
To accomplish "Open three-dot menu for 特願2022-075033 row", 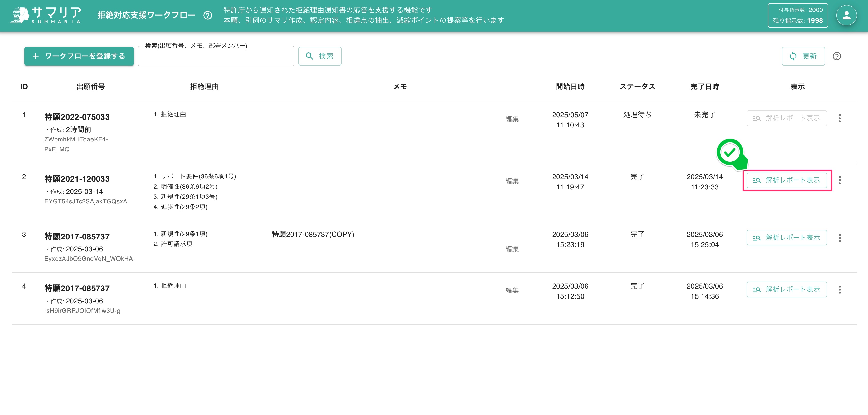I will tap(840, 118).
